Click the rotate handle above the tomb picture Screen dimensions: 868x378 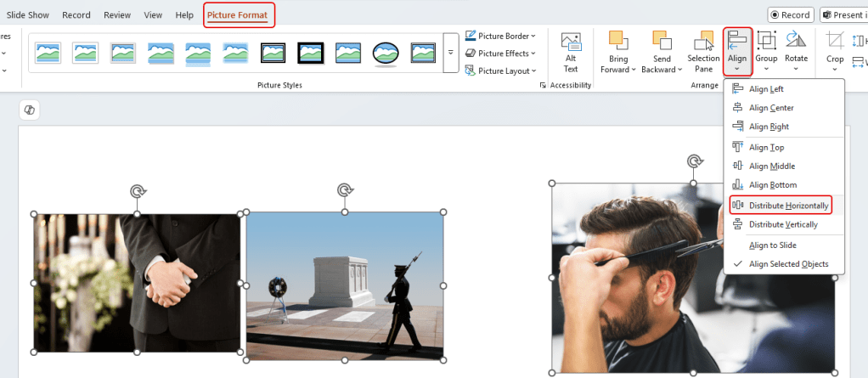(x=345, y=190)
